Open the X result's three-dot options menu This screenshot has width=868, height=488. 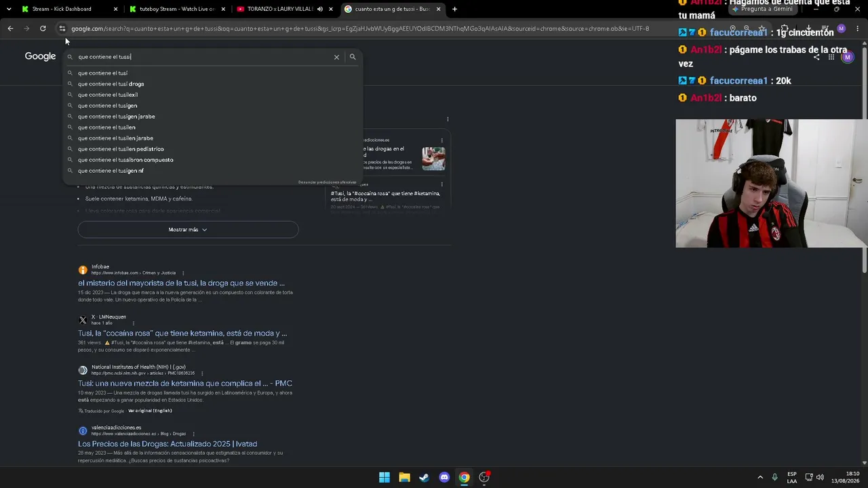[x=133, y=323]
